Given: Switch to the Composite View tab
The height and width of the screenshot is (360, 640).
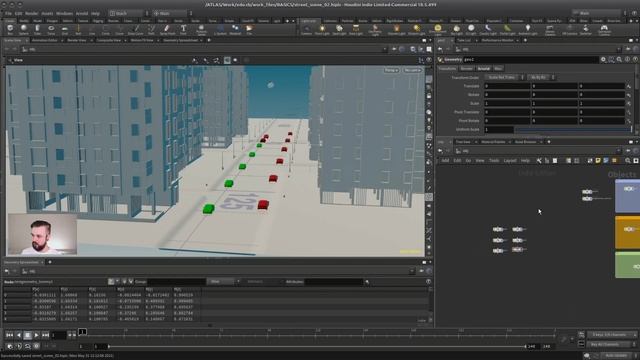Looking at the screenshot, I should tap(109, 40).
